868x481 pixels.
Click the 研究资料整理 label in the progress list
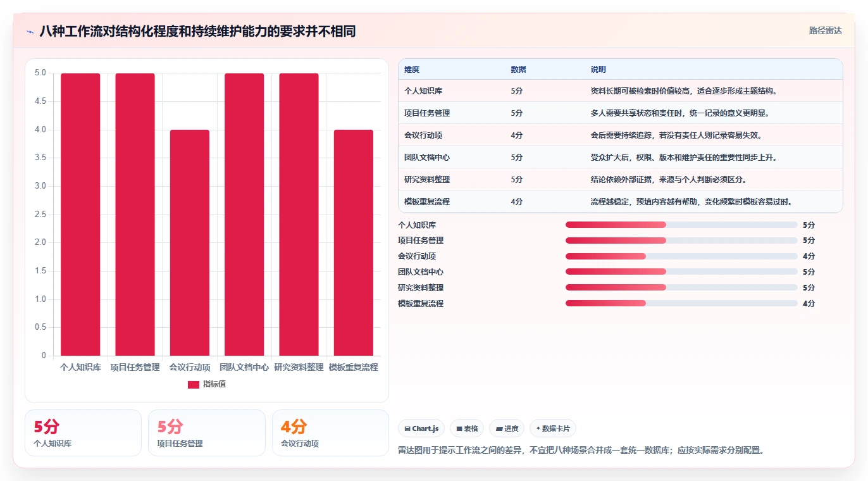coord(421,288)
